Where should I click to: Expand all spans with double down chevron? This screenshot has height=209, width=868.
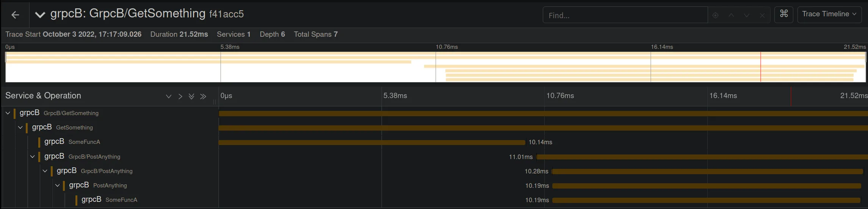[x=191, y=97]
